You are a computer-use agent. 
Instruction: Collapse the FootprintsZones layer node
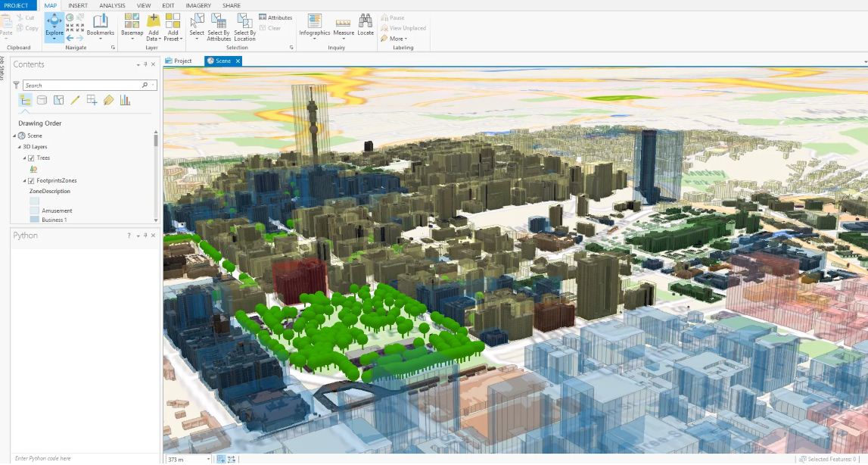click(24, 181)
